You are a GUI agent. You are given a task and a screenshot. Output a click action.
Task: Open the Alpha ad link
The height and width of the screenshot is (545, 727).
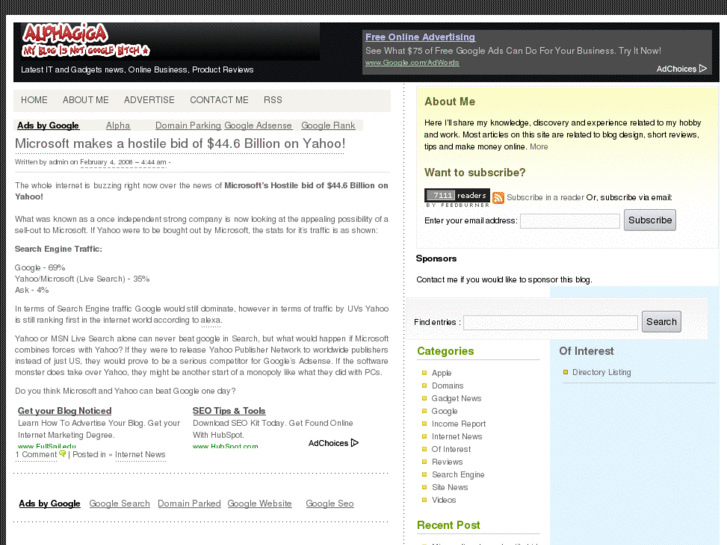tap(118, 126)
